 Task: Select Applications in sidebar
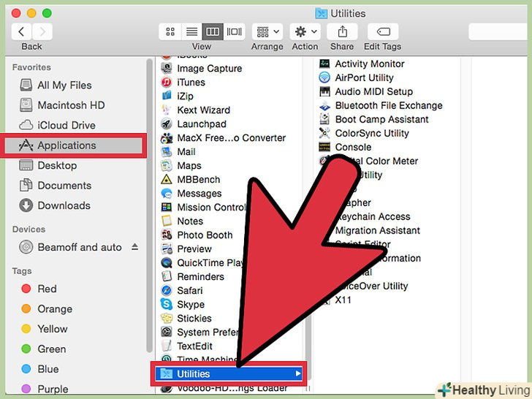coord(74,145)
